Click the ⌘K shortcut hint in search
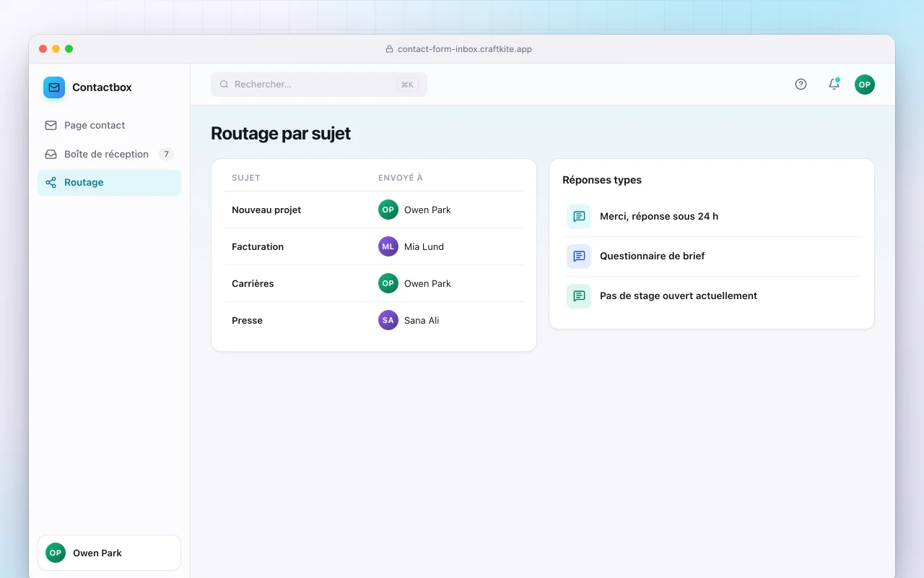This screenshot has width=924, height=578. tap(407, 85)
